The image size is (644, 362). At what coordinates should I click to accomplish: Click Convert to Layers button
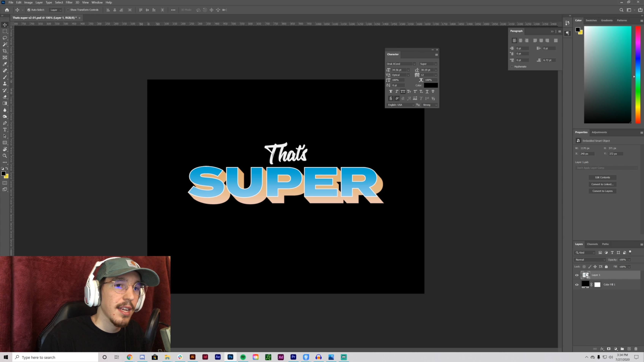(602, 191)
